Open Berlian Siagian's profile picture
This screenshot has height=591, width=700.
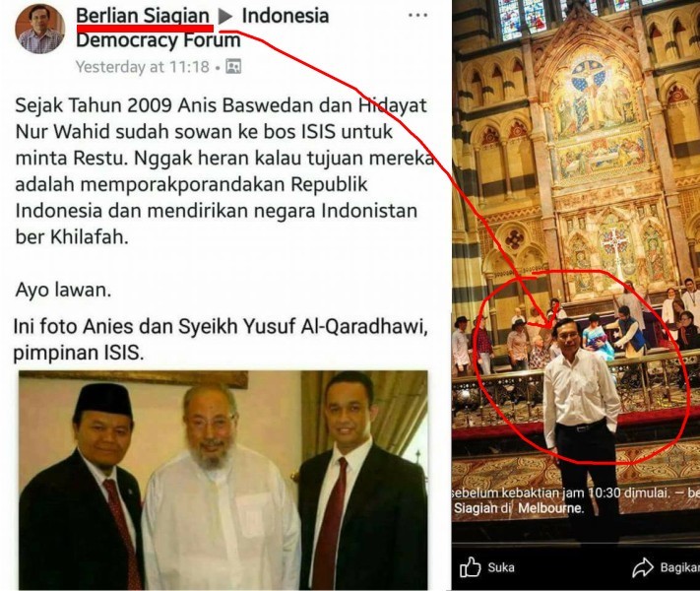(x=40, y=29)
